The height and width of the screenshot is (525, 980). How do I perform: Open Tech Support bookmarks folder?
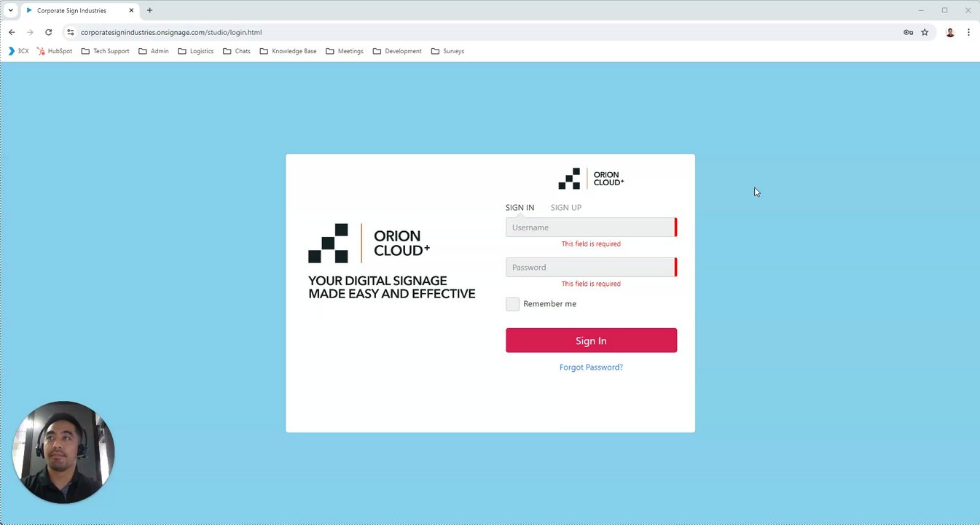point(105,51)
